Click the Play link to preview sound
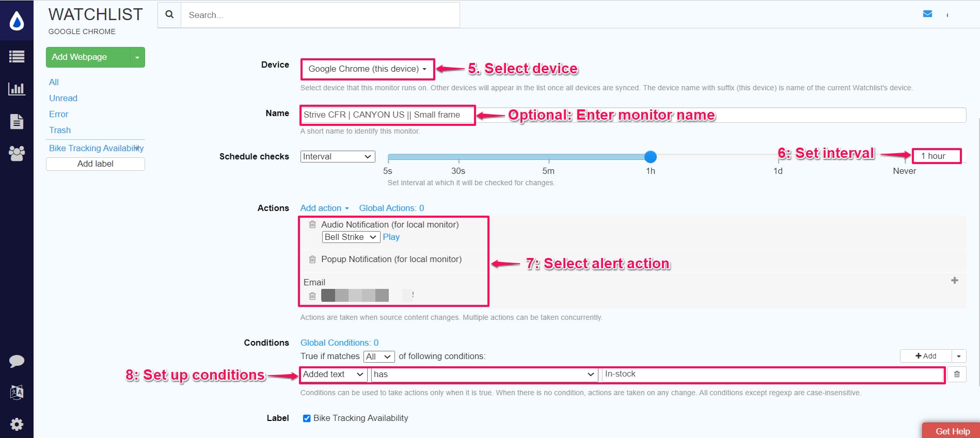The image size is (980, 438). point(391,237)
